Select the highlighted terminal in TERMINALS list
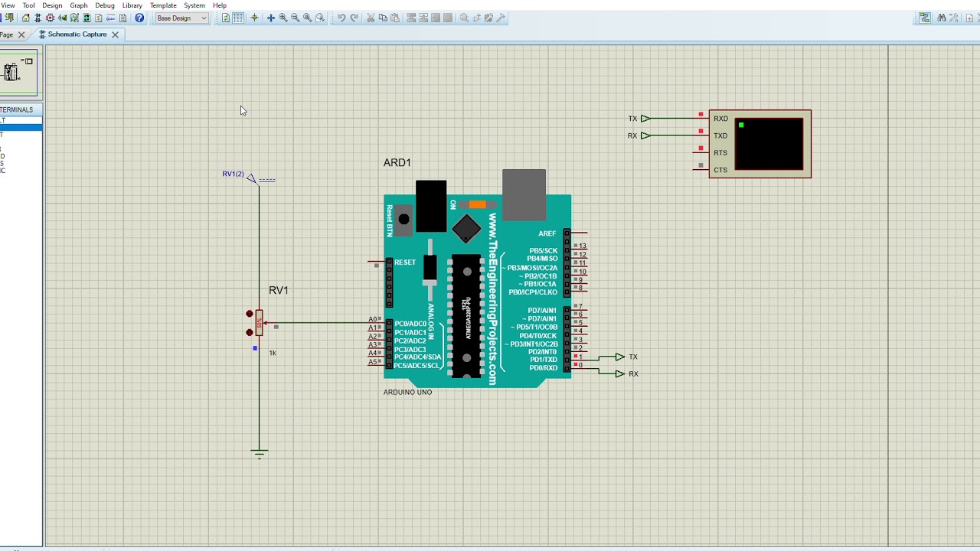The image size is (980, 551). [21, 128]
